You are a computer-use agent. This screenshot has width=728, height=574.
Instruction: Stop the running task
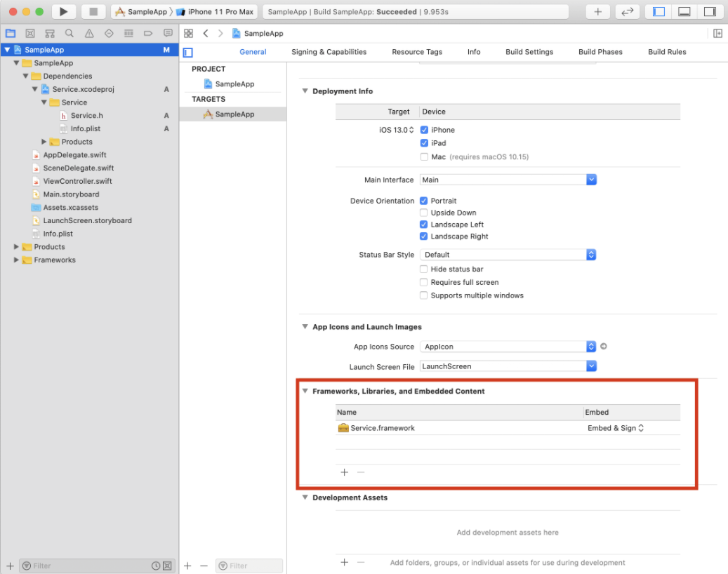93,12
